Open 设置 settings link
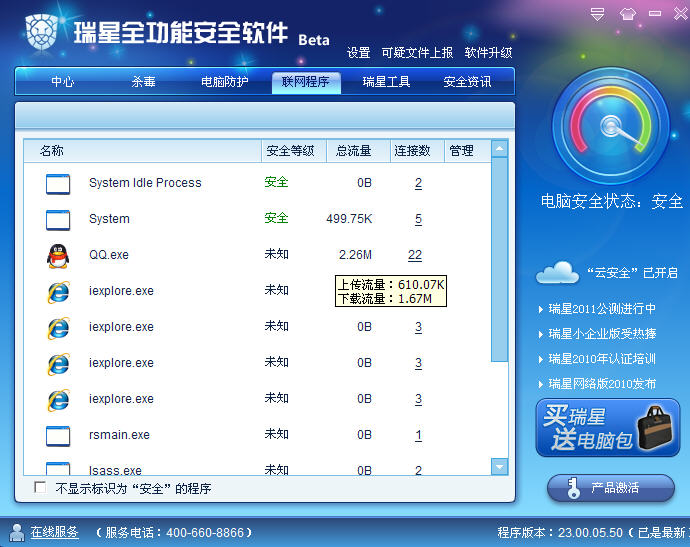The width and height of the screenshot is (690, 547). point(358,53)
